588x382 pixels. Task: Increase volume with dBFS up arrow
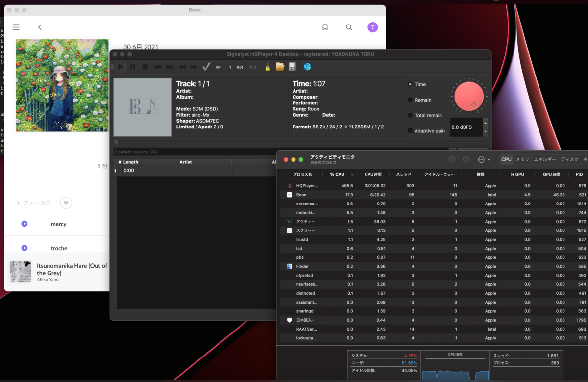[x=485, y=123]
